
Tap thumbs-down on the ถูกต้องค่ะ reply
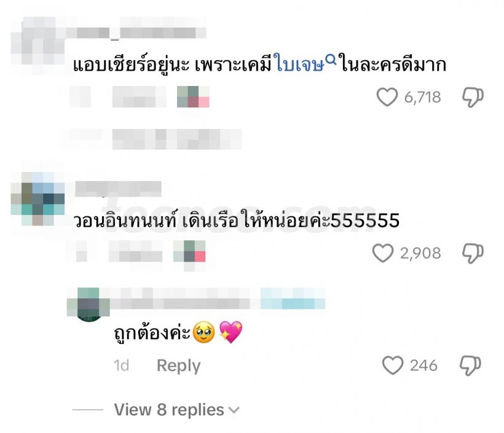(x=470, y=365)
